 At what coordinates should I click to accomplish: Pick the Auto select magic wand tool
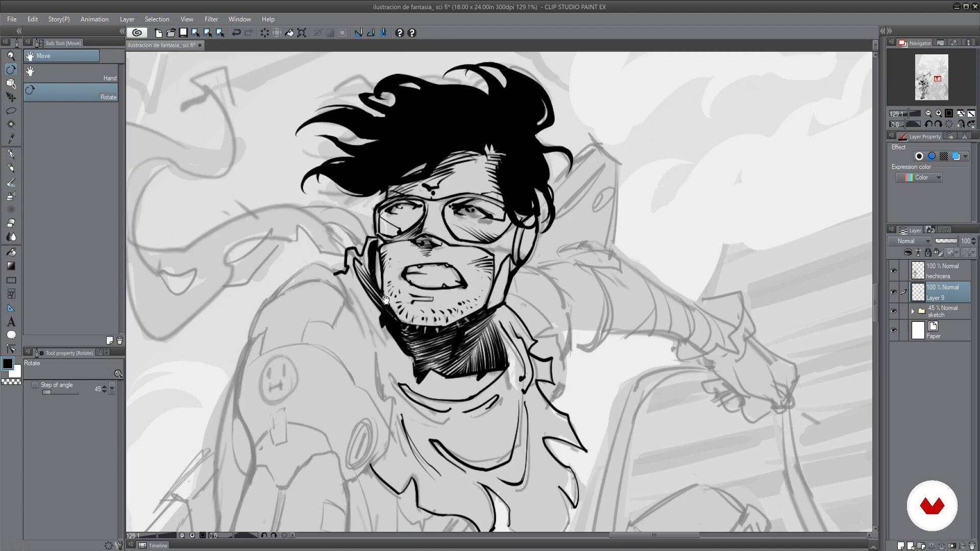(x=11, y=124)
